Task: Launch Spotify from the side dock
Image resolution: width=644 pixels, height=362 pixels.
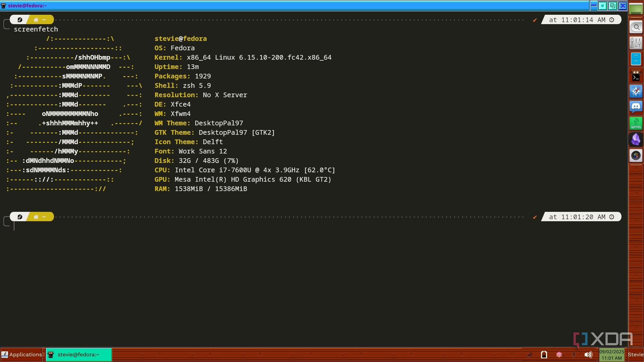Action: click(x=636, y=123)
